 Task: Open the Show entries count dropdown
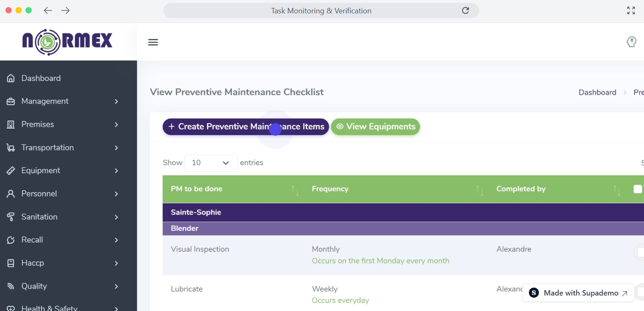click(x=211, y=163)
